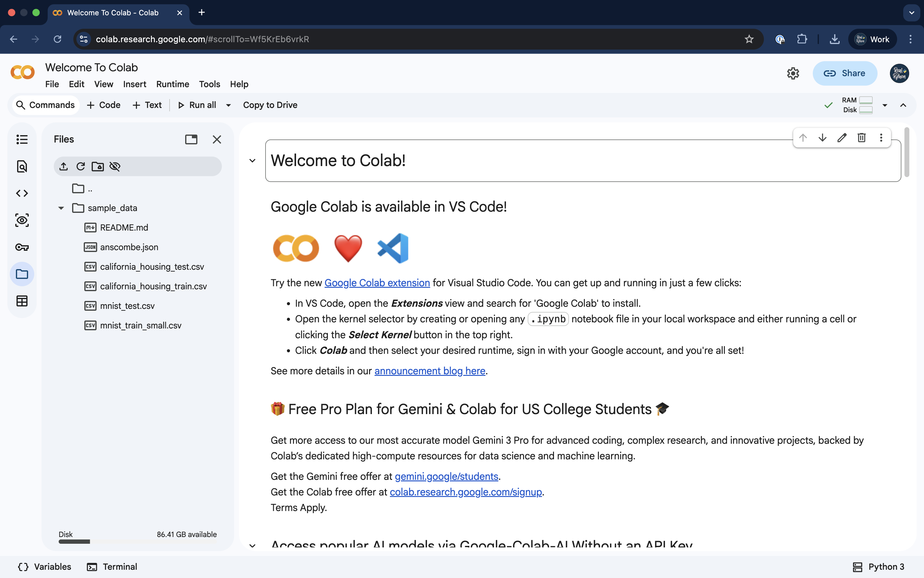Collapse the Welcome to Colab section
924x578 pixels.
click(252, 161)
